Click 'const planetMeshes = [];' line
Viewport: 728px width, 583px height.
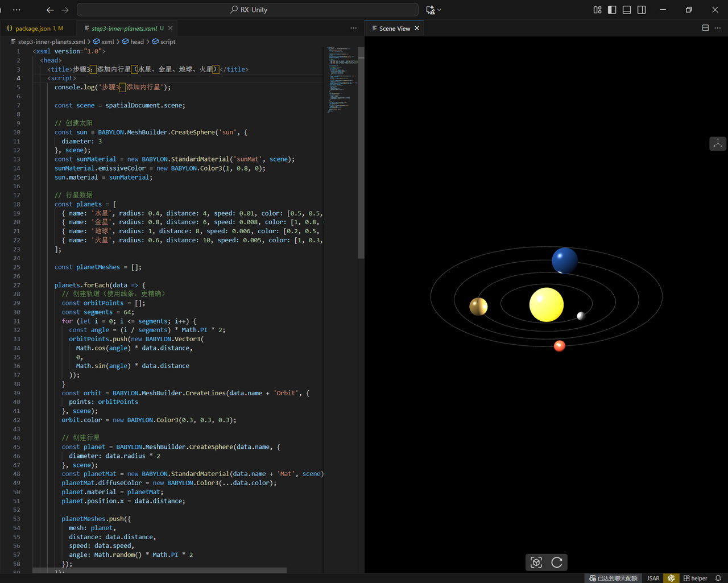click(x=98, y=267)
